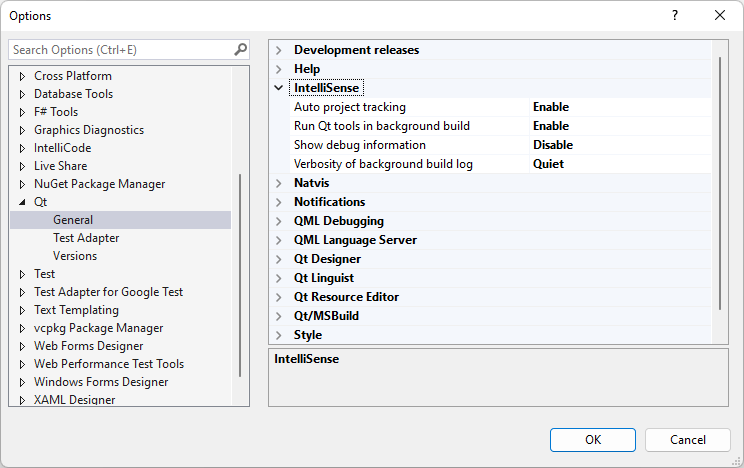
Task: Change Show debug information Disable value
Action: (620, 145)
